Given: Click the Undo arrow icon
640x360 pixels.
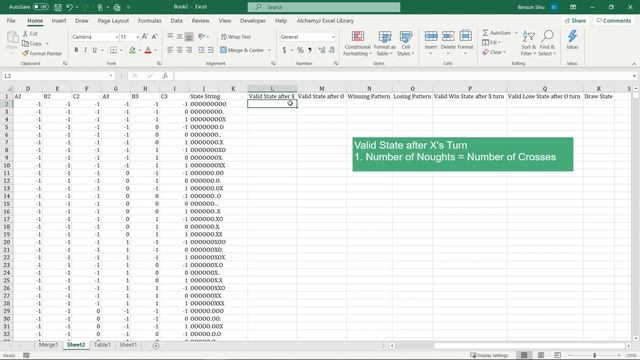Looking at the screenshot, I should click(x=69, y=7).
